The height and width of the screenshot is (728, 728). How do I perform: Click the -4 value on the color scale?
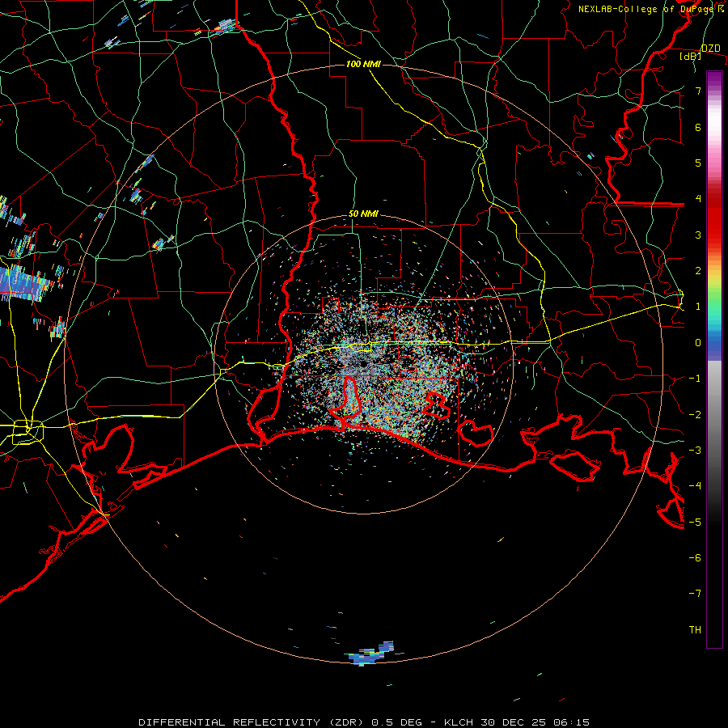pyautogui.click(x=695, y=486)
